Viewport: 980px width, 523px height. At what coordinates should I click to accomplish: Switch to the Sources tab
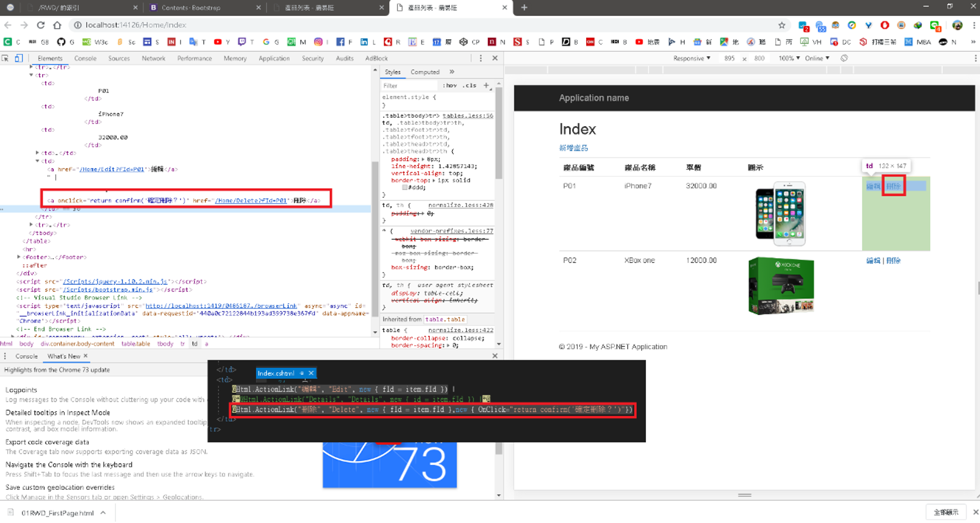pyautogui.click(x=119, y=58)
